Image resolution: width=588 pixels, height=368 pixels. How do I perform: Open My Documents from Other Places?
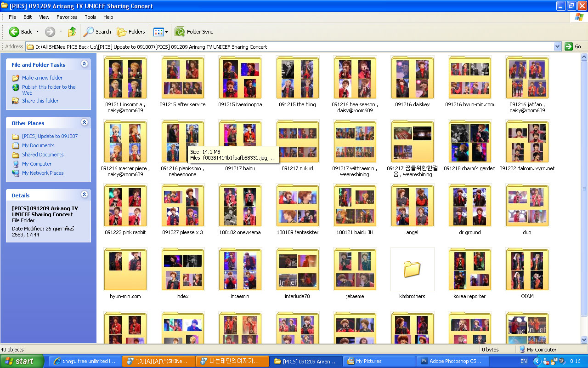point(38,145)
